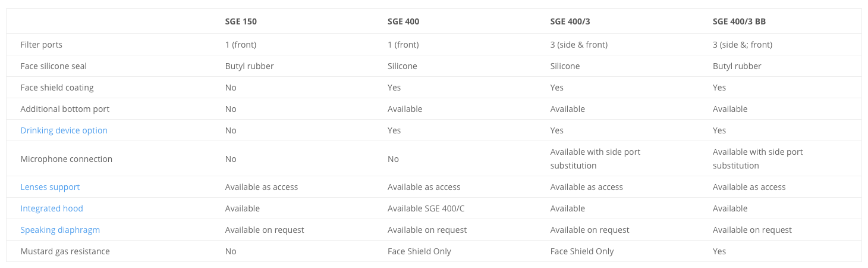Click the Microphone connection row label
Viewport: 868px width, 268px height.
pyautogui.click(x=66, y=159)
